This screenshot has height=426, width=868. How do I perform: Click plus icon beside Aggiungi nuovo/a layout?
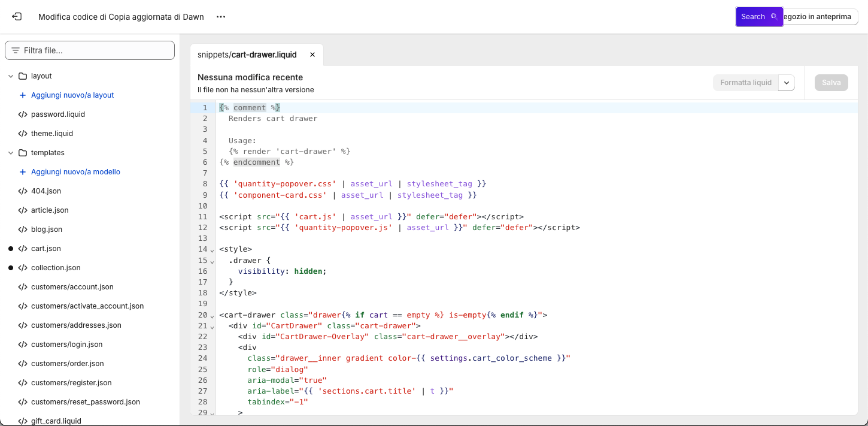point(23,95)
